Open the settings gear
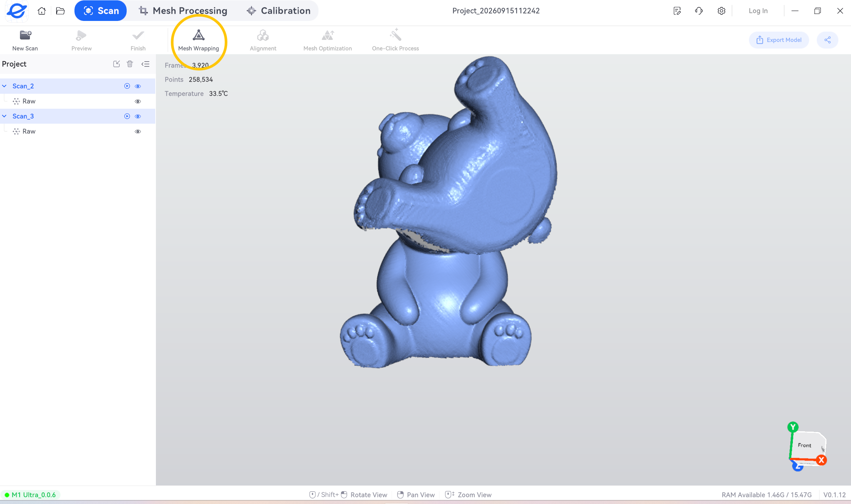The width and height of the screenshot is (851, 504). coord(721,11)
